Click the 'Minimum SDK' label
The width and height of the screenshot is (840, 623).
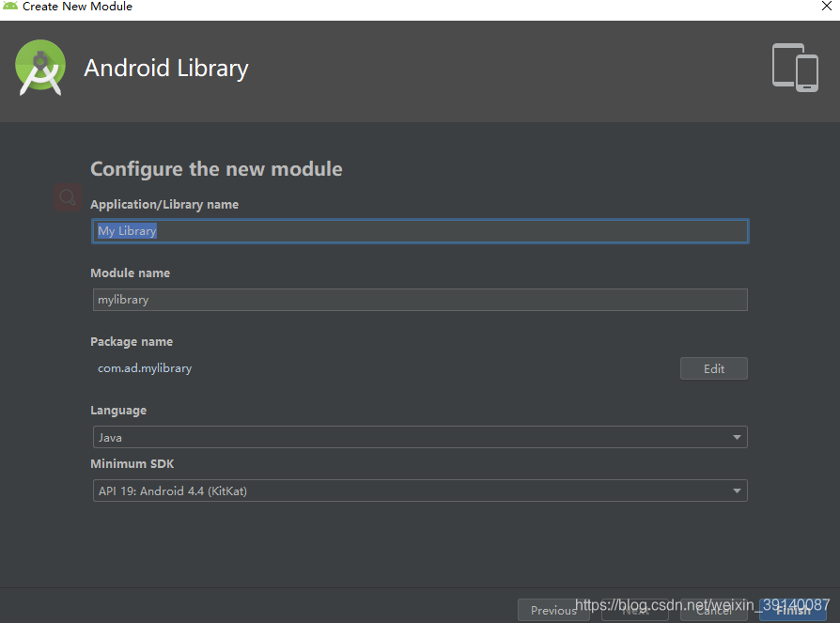pos(132,464)
